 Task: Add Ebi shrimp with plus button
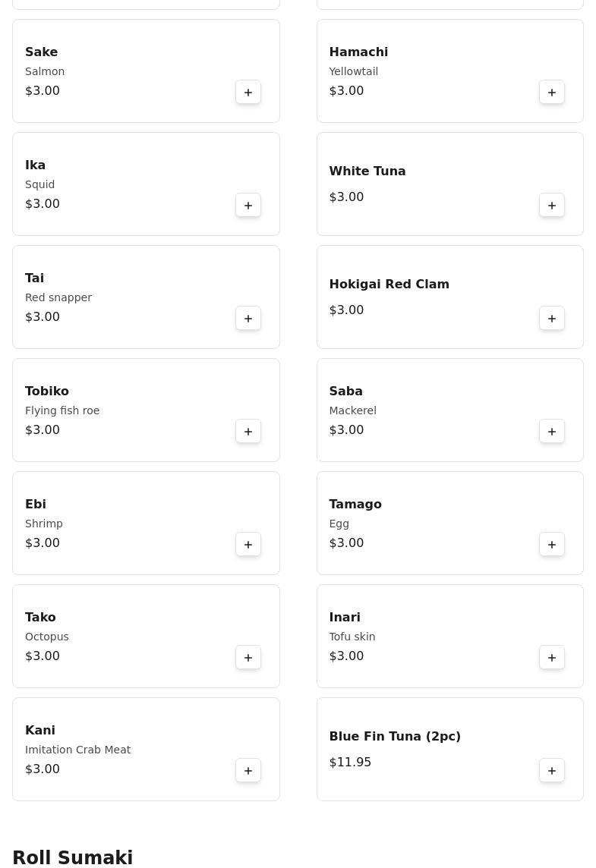248,543
